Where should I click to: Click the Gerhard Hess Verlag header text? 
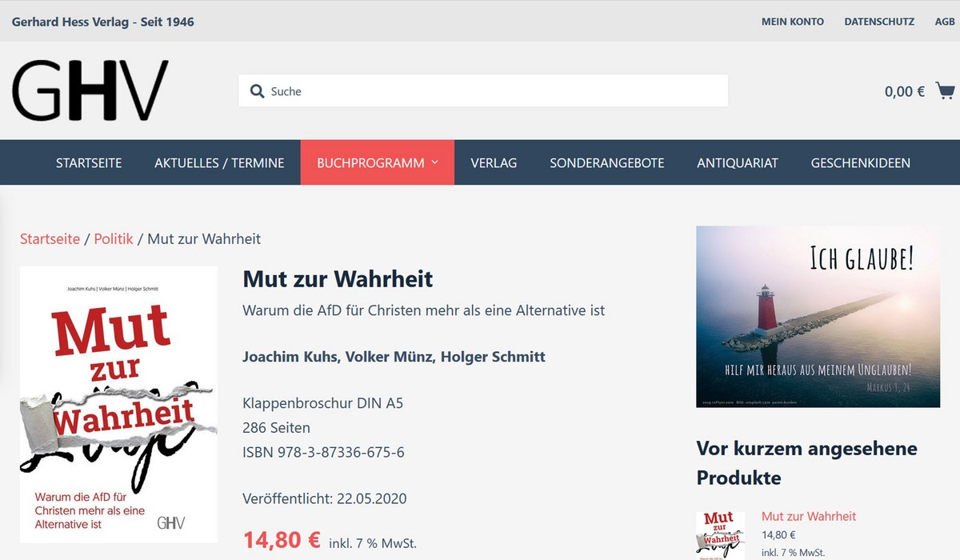coord(103,22)
